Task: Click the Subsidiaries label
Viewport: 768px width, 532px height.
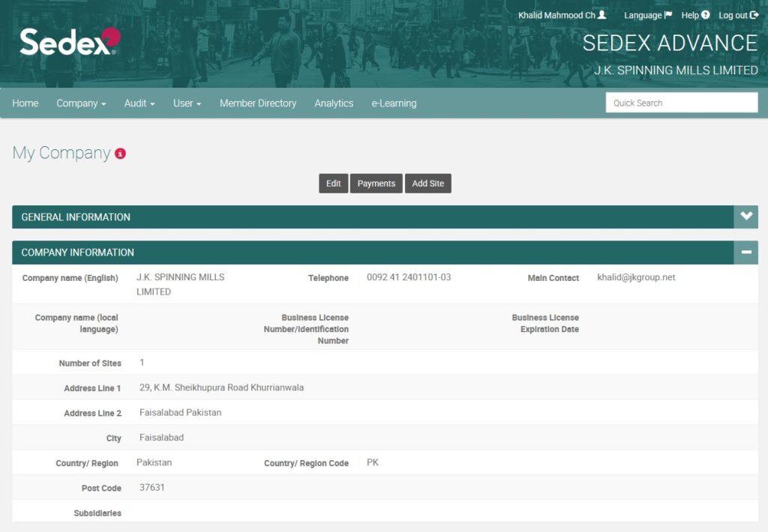Action: tap(97, 513)
